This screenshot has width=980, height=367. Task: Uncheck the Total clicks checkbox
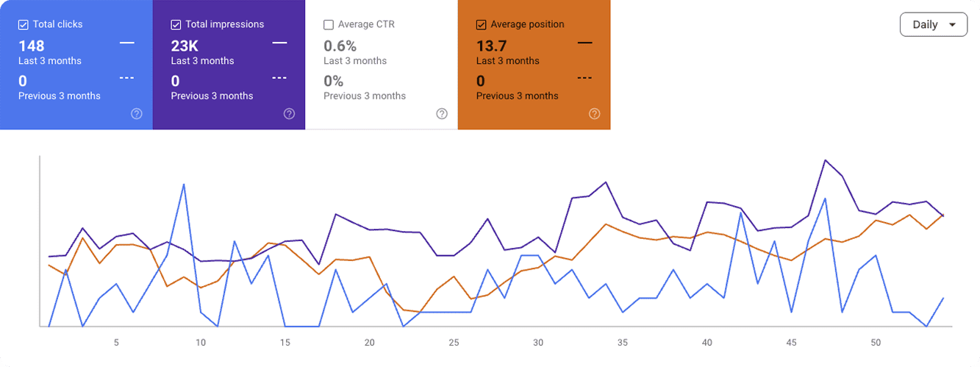tap(24, 24)
